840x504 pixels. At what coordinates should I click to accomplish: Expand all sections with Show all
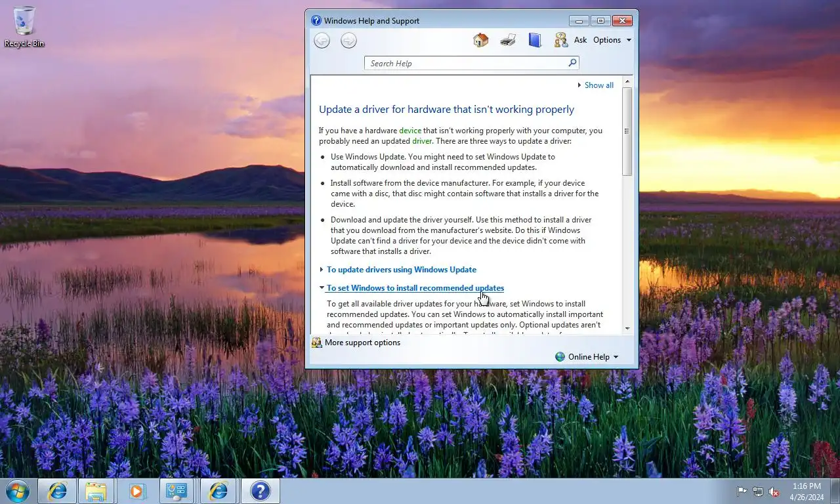point(595,85)
